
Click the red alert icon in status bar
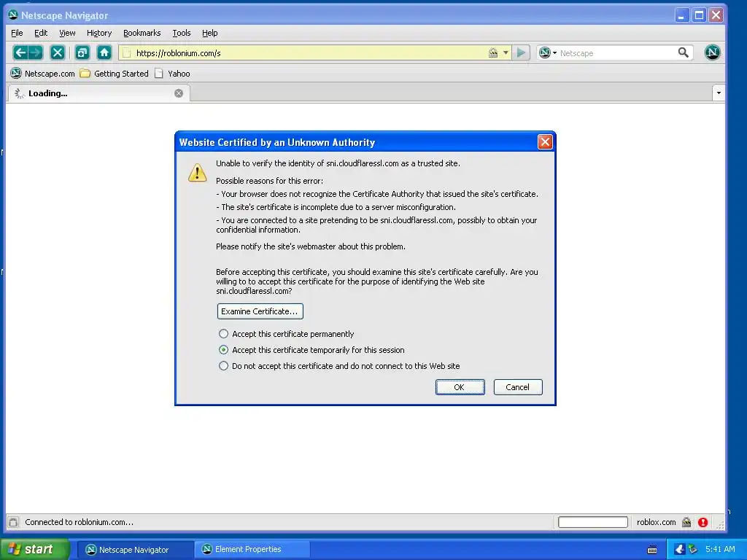click(x=703, y=522)
